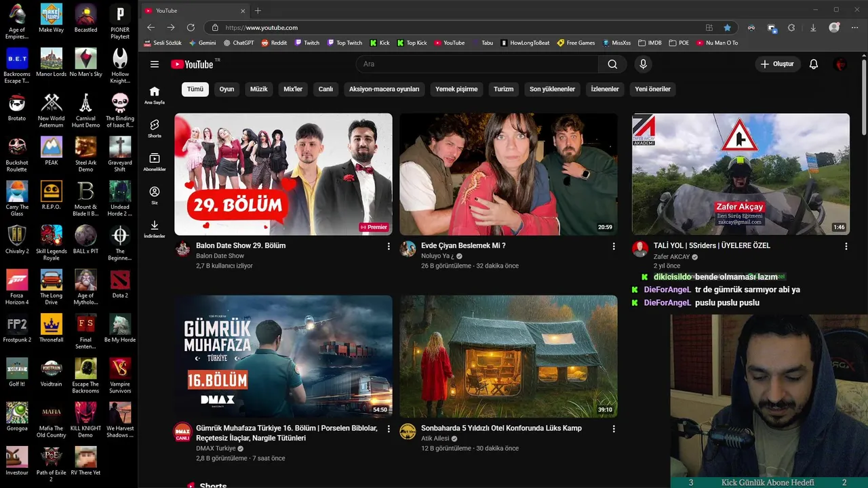Image resolution: width=868 pixels, height=488 pixels.
Task: Open browser downloads icon
Action: click(813, 28)
